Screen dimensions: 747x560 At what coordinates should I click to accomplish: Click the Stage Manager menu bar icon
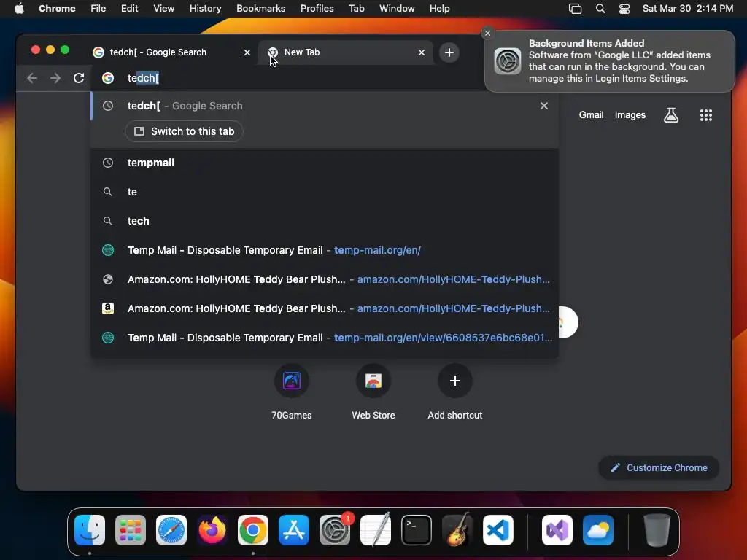(x=575, y=9)
